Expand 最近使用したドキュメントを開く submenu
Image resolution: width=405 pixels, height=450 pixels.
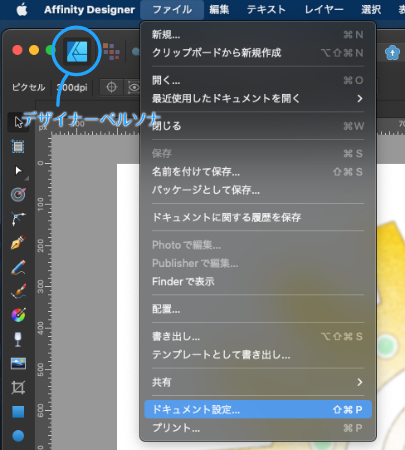[258, 99]
